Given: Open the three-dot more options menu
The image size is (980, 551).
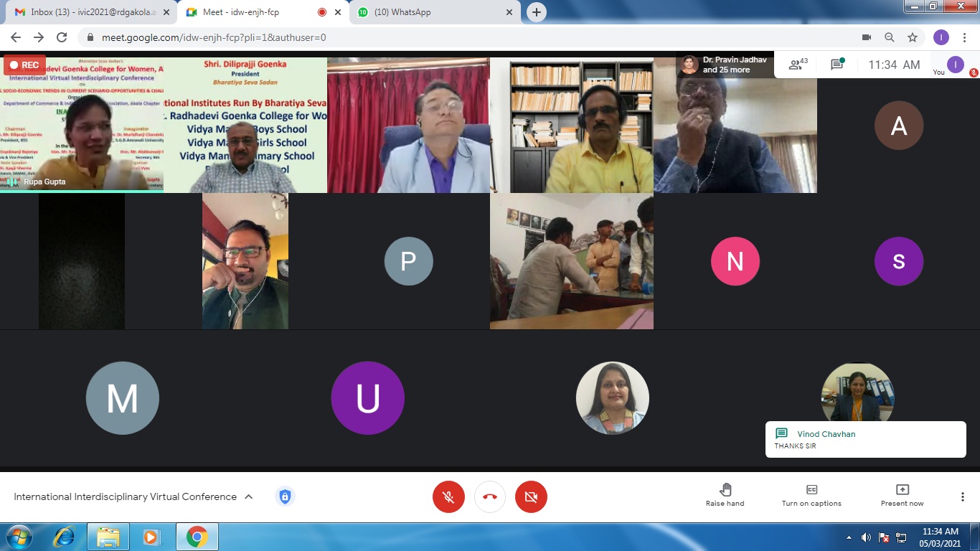Looking at the screenshot, I should 963,496.
